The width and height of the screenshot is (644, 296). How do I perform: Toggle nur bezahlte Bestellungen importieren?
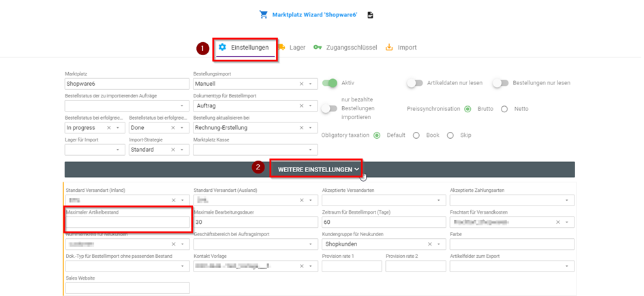329,109
